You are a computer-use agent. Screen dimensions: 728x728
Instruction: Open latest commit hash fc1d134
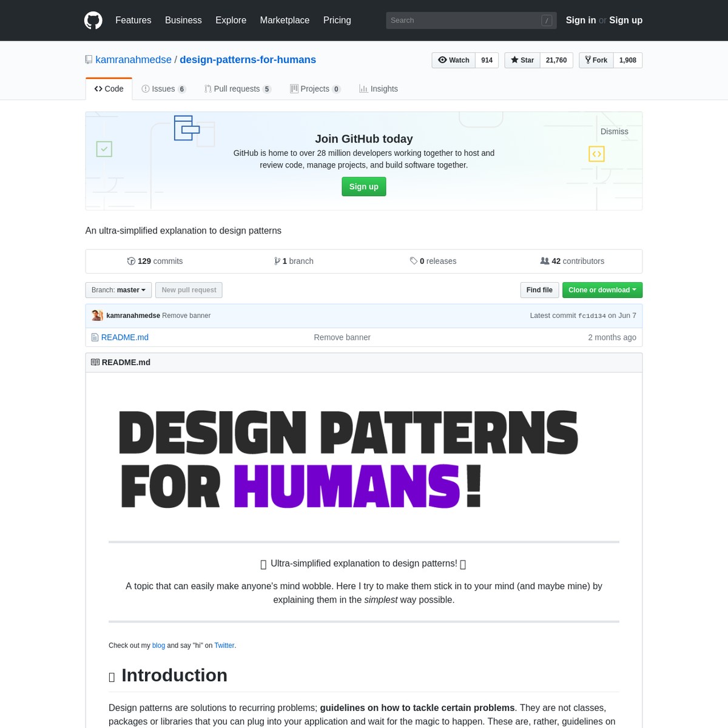[x=592, y=316]
